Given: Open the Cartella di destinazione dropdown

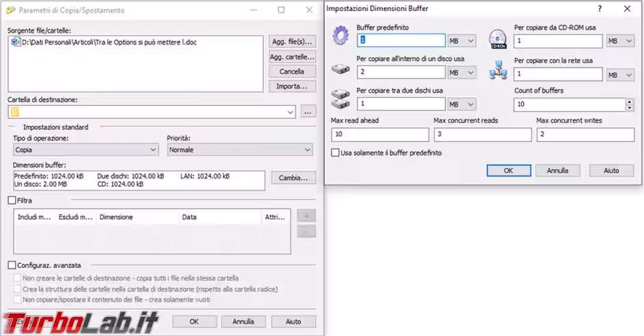Looking at the screenshot, I should [291, 111].
